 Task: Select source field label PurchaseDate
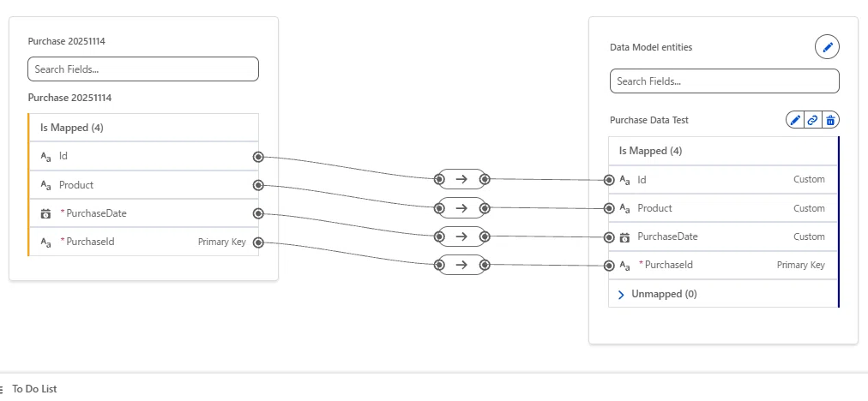click(x=96, y=213)
